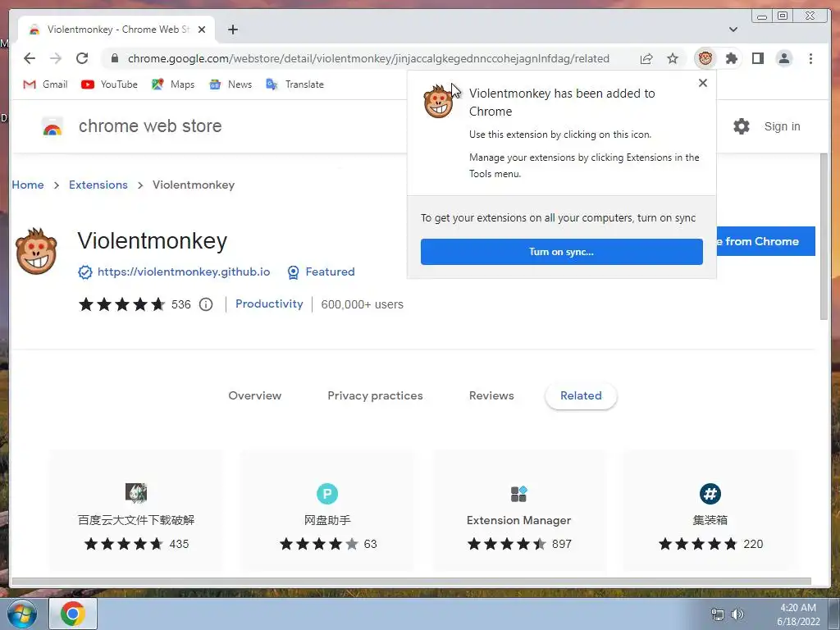Click the Turn on sync button
Image resolution: width=840 pixels, height=630 pixels.
click(x=561, y=252)
